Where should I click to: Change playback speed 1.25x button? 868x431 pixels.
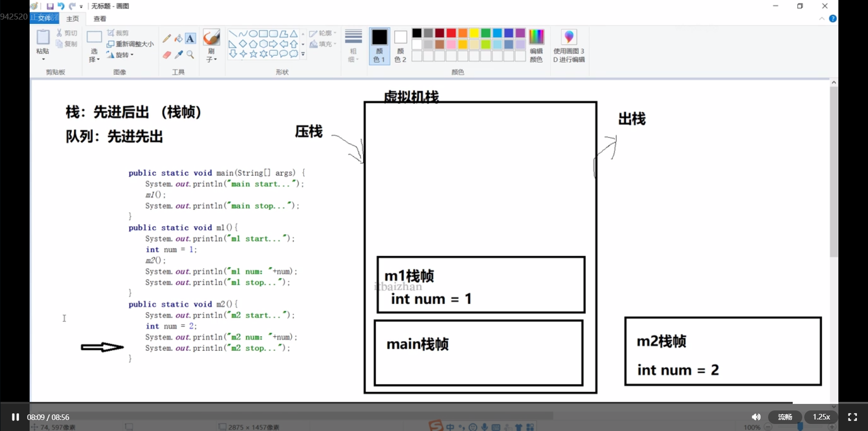tap(821, 417)
